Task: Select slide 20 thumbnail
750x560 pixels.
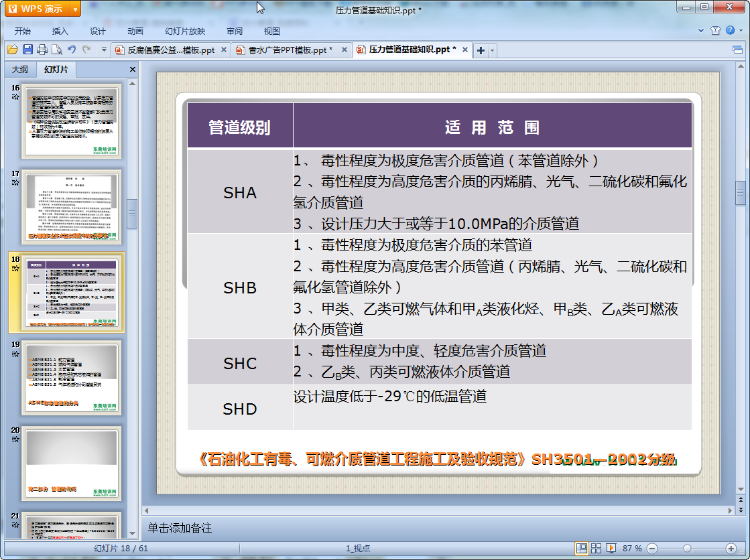Action: coord(71,464)
